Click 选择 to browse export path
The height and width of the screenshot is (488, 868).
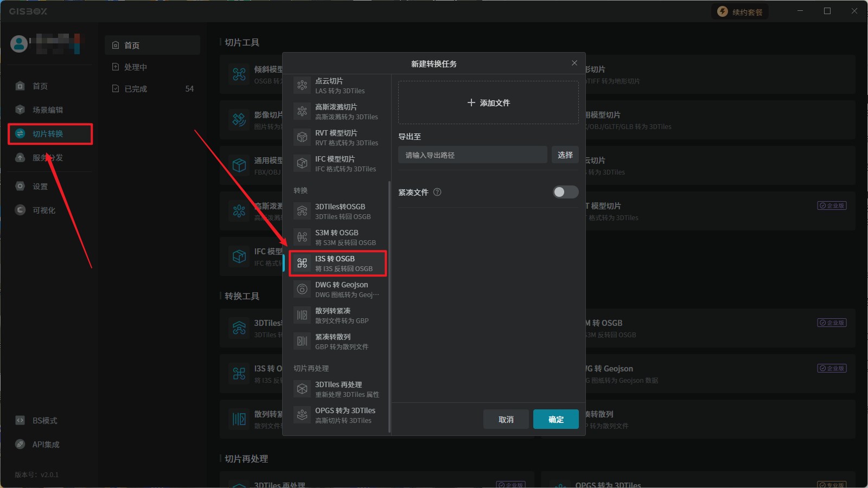click(565, 155)
